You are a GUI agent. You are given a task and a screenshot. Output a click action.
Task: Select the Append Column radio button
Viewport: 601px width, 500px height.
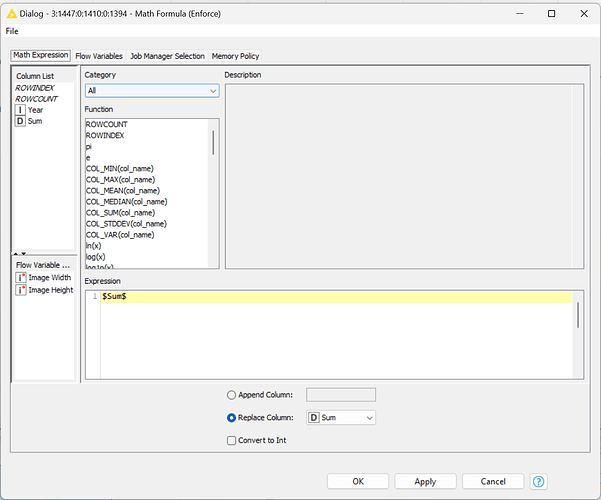[x=232, y=395]
